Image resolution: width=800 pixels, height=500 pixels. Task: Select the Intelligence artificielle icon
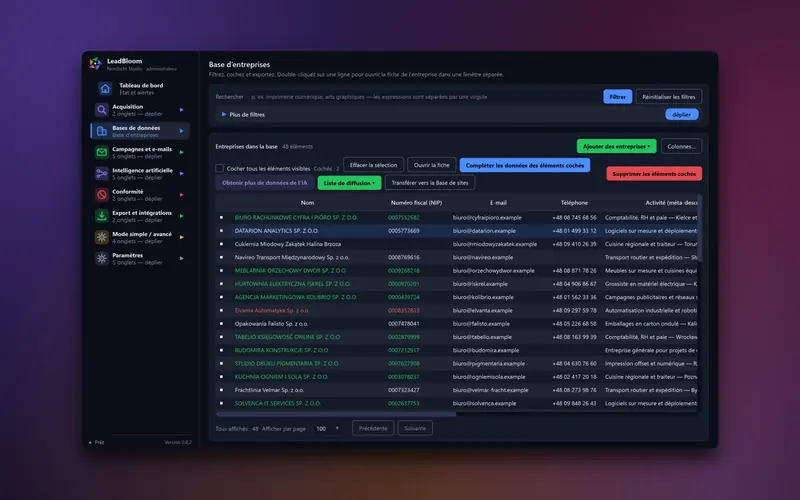click(102, 173)
